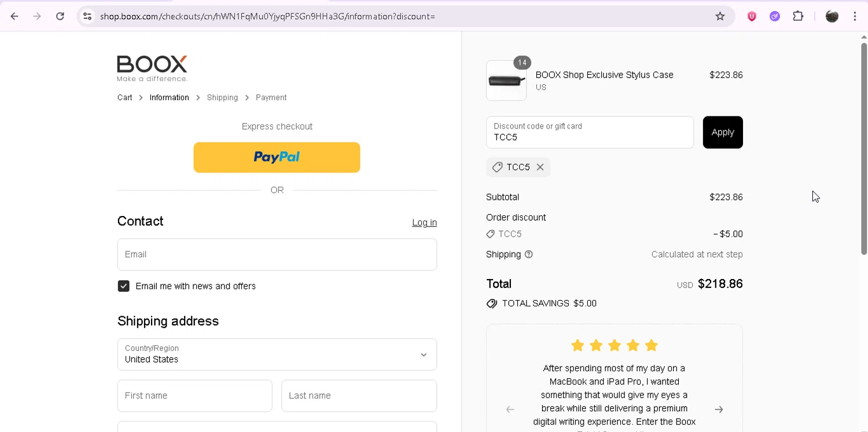Click the TOTAL SAVINGS $5.00 text
Screen dimensions: 868x432
coord(549,303)
